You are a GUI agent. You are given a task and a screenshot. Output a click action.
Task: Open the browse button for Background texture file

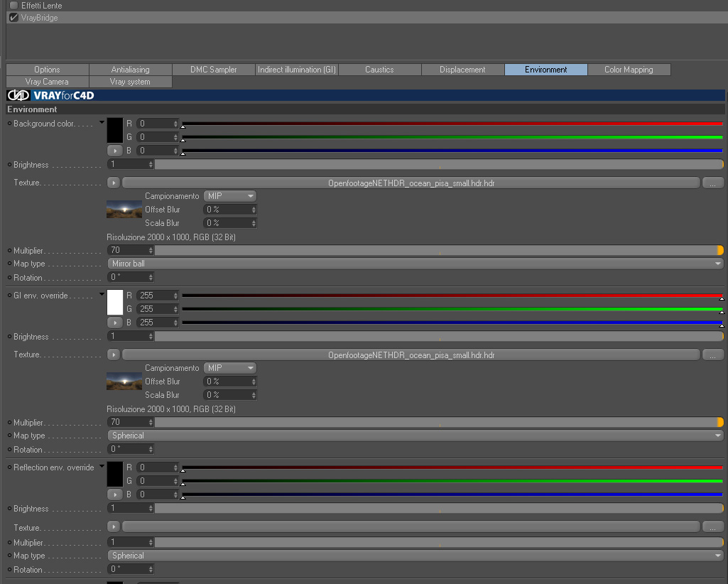pos(712,183)
